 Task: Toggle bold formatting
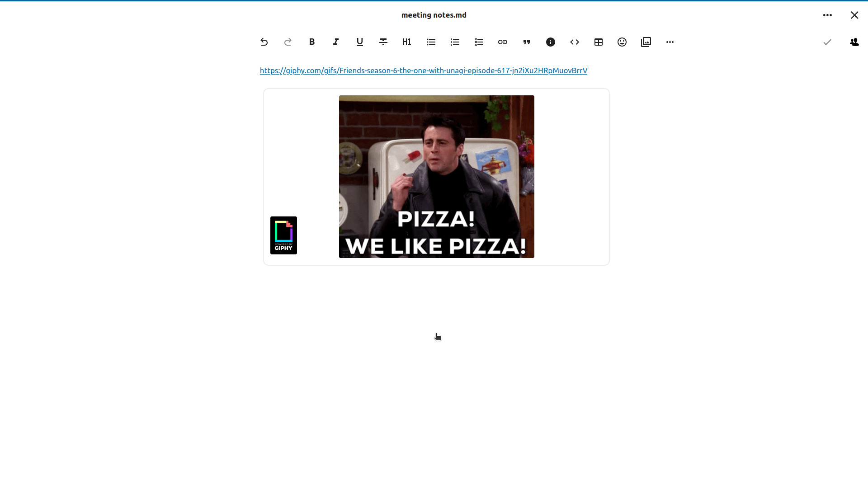pos(312,42)
